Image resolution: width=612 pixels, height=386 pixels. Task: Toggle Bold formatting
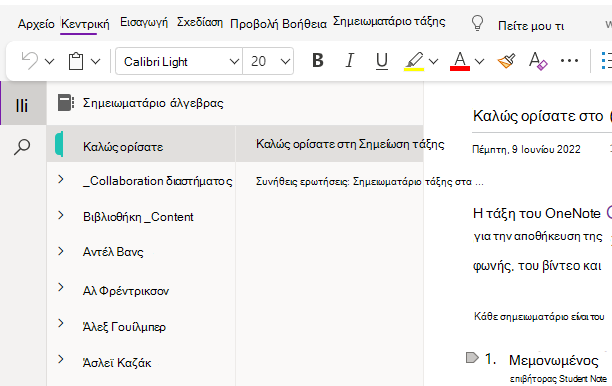pyautogui.click(x=318, y=60)
